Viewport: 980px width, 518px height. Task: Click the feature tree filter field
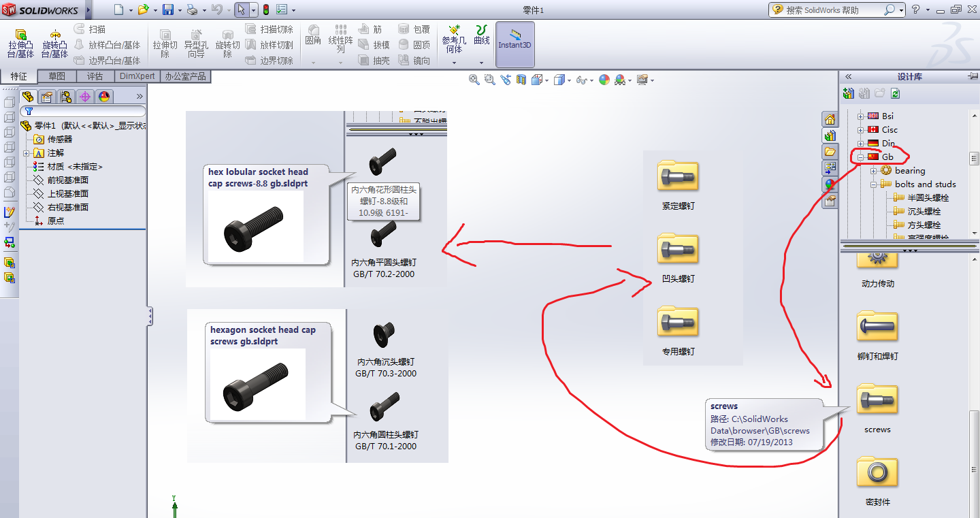[82, 111]
